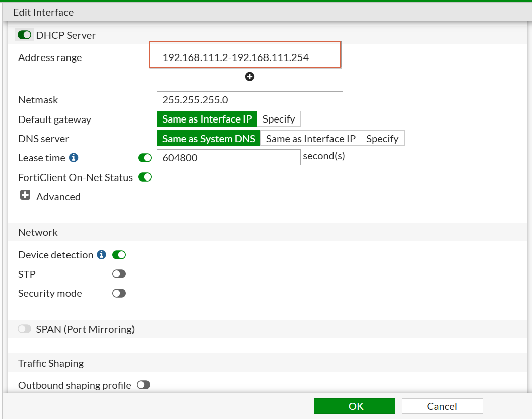Enable Security mode toggle
Viewport: 532px width, 419px height.
119,293
